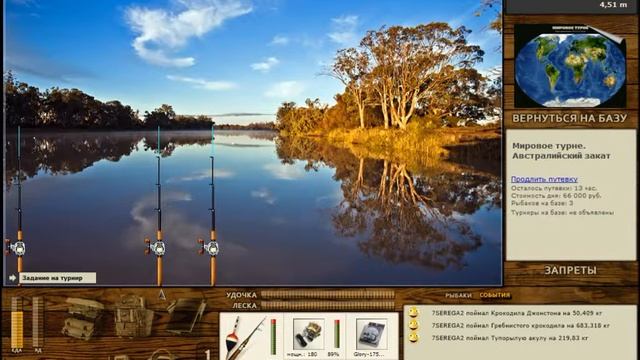Open the world map thumbnail
This screenshot has width=640, height=360.
pos(570,66)
